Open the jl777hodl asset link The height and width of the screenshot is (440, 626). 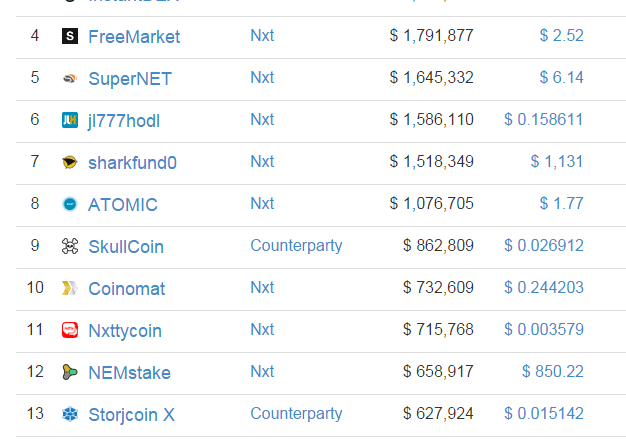[x=124, y=121]
